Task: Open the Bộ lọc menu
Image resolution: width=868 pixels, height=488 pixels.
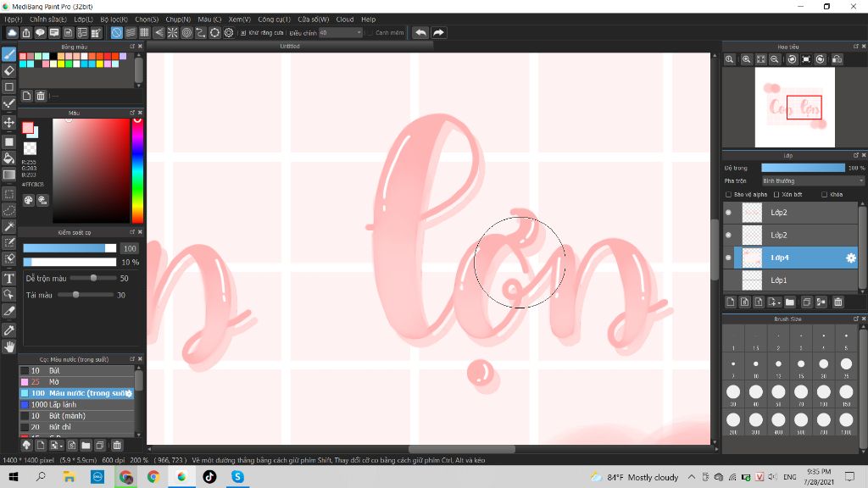Action: point(114,19)
